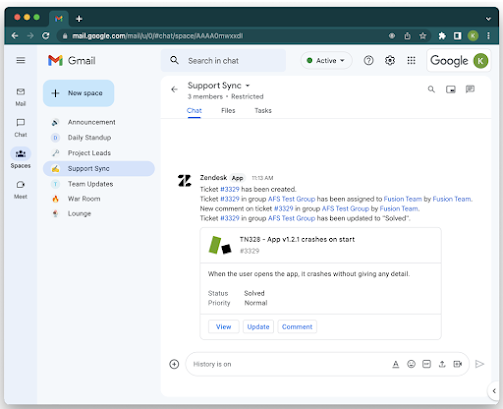Screen dimensions: 503x409
Task: Click the GIF/card icon in composer
Action: pos(427,364)
